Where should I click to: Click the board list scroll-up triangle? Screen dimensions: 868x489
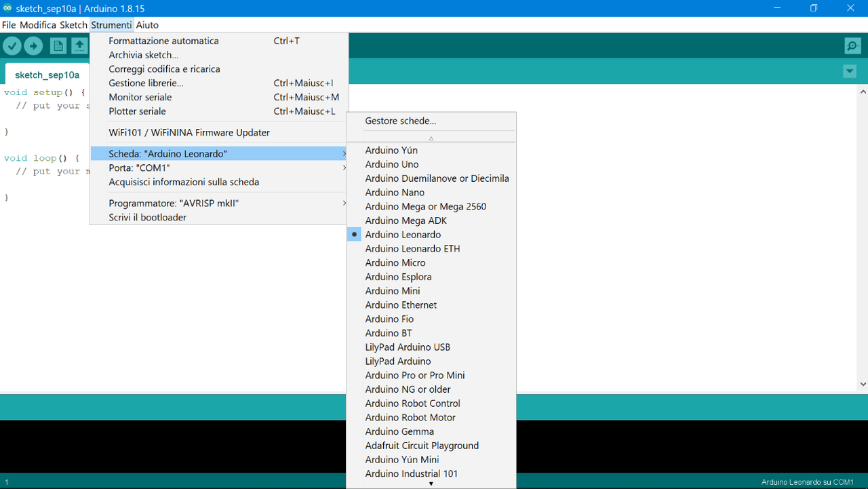click(431, 138)
